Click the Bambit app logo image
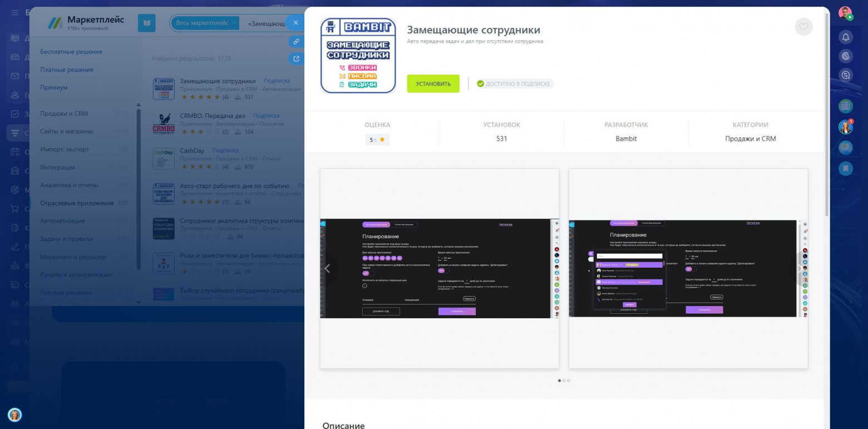 [x=358, y=55]
